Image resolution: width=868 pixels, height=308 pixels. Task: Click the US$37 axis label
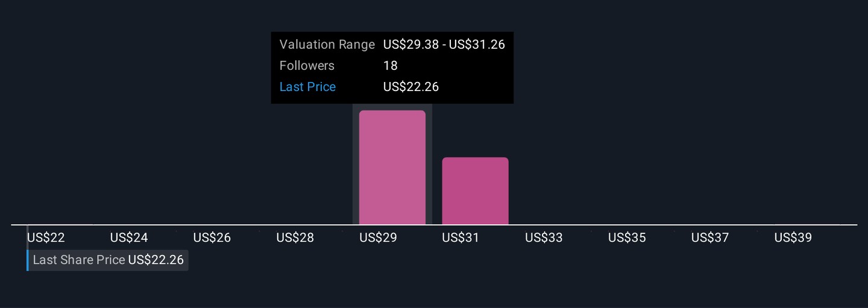tap(710, 237)
